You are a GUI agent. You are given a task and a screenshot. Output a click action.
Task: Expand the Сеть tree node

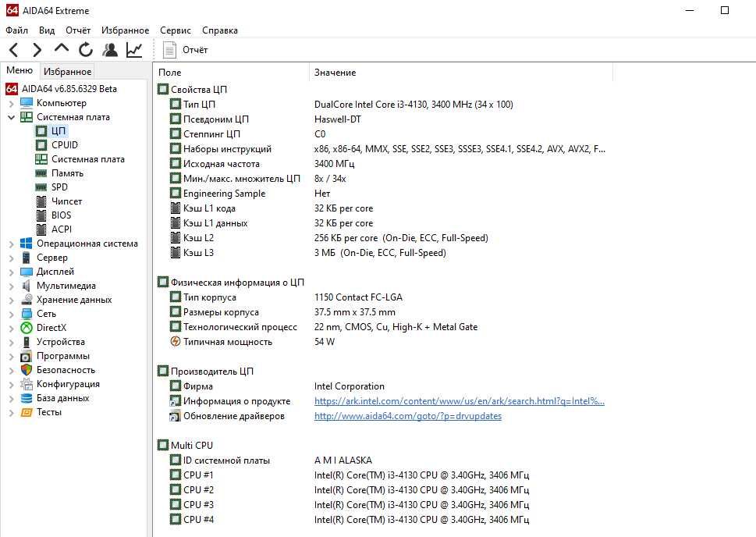11,314
